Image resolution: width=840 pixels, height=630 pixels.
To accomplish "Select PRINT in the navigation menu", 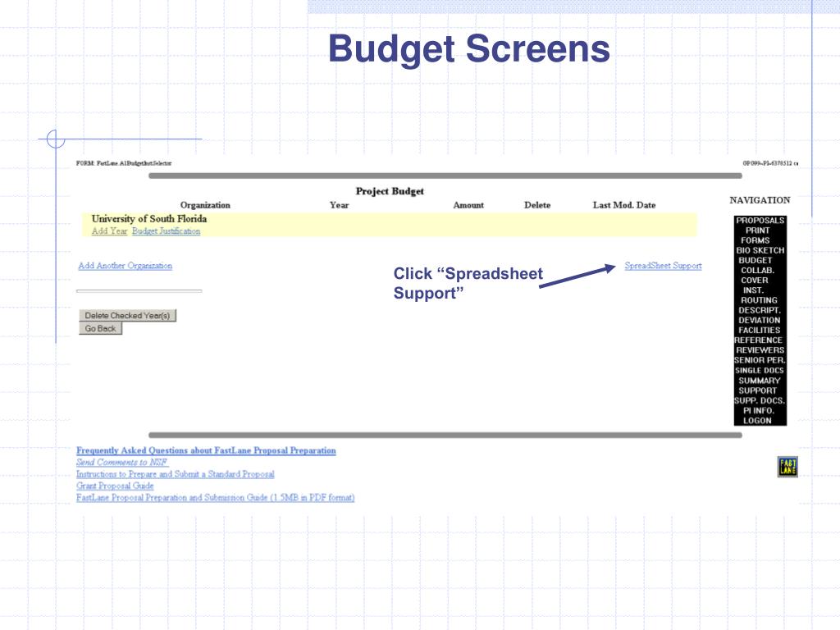I will (x=757, y=231).
